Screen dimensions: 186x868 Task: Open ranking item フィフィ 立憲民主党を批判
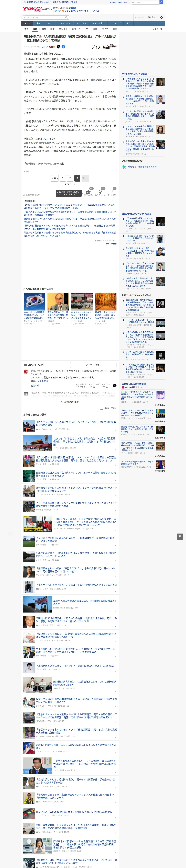(x=140, y=130)
